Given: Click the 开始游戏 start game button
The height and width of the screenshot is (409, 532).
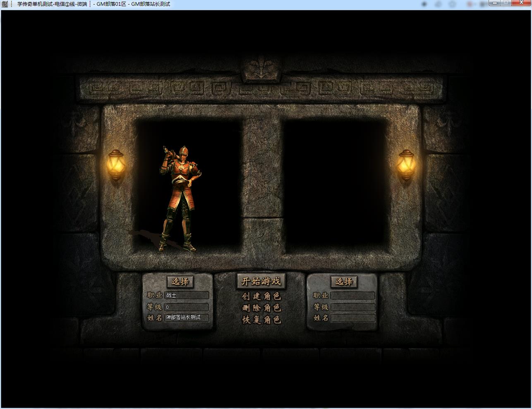Looking at the screenshot, I should point(261,281).
